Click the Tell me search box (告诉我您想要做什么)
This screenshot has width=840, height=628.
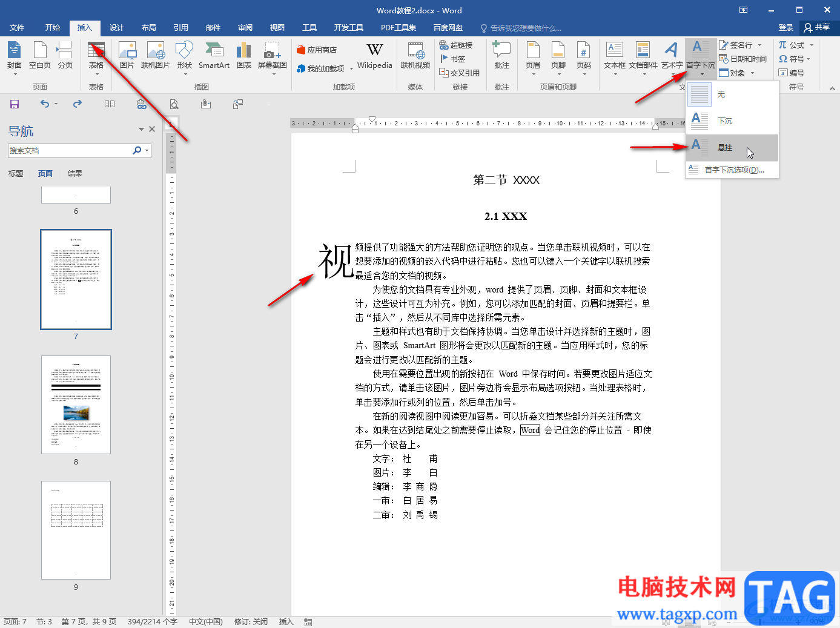click(x=521, y=28)
